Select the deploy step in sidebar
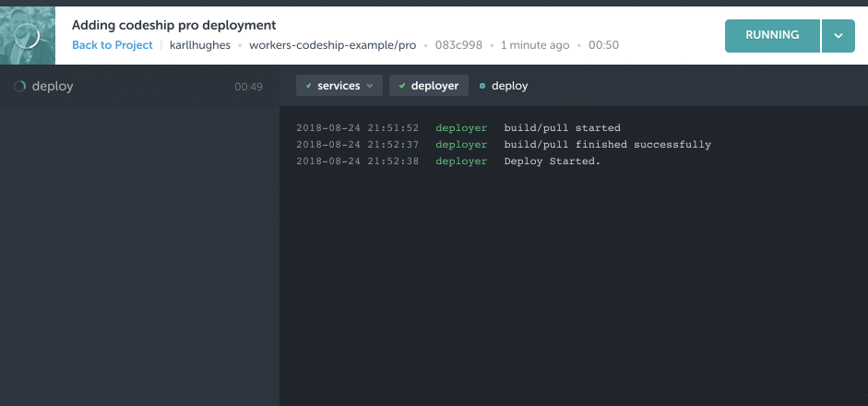This screenshot has height=406, width=868. pyautogui.click(x=139, y=87)
